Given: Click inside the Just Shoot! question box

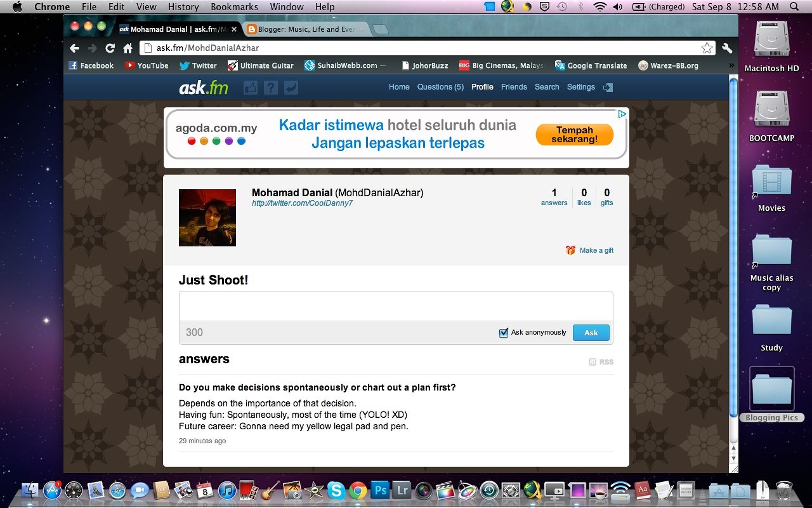Looking at the screenshot, I should click(396, 306).
